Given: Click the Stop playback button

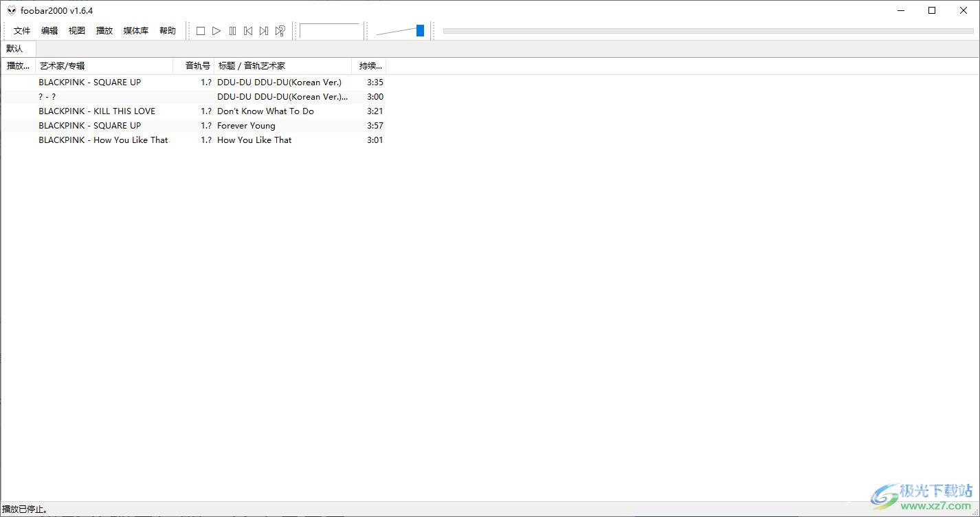Looking at the screenshot, I should click(x=201, y=31).
